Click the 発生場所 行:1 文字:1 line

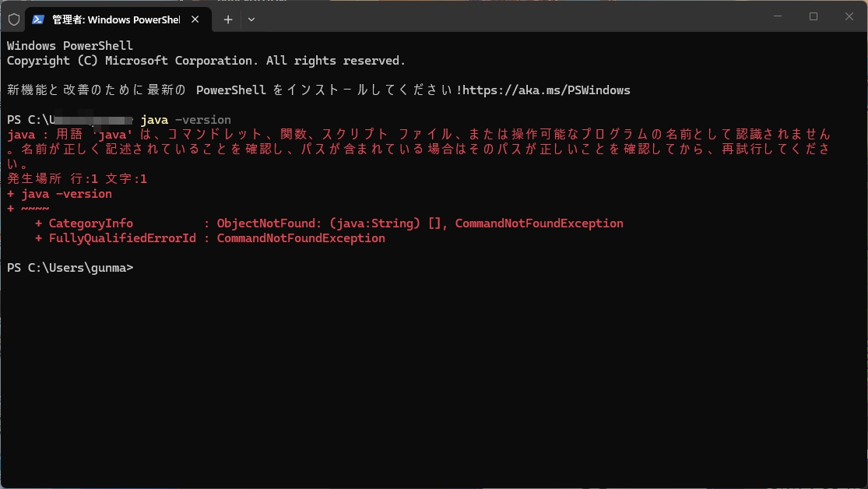76,178
